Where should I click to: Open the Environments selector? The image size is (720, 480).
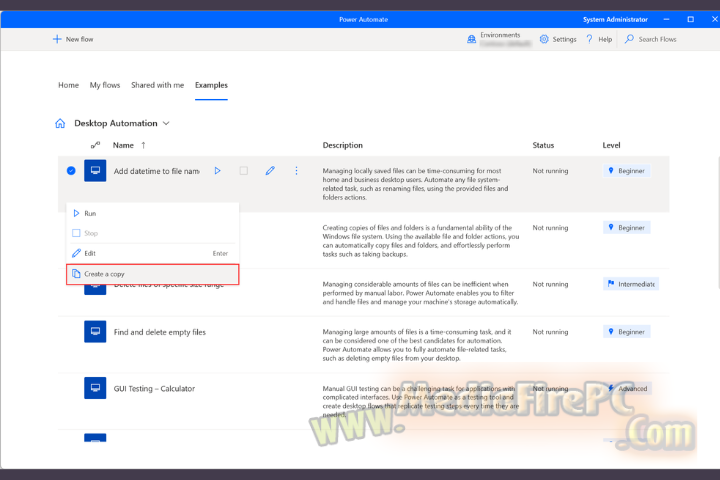coord(499,39)
